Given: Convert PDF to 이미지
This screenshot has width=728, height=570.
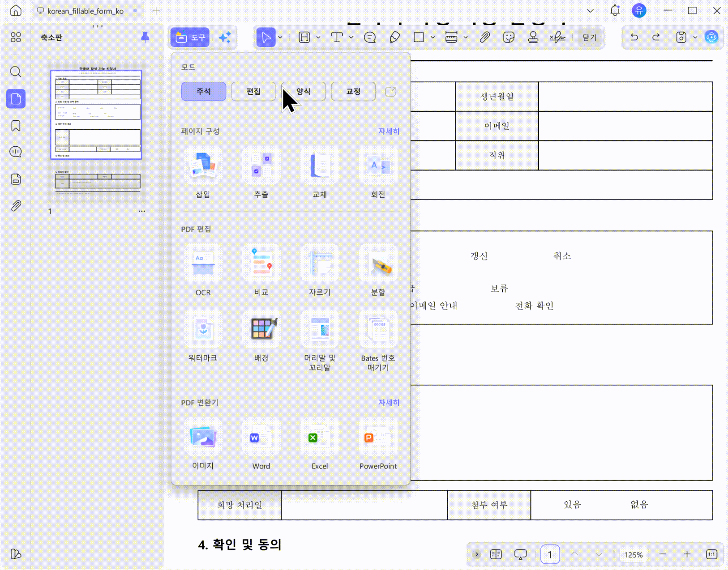Looking at the screenshot, I should (x=203, y=444).
